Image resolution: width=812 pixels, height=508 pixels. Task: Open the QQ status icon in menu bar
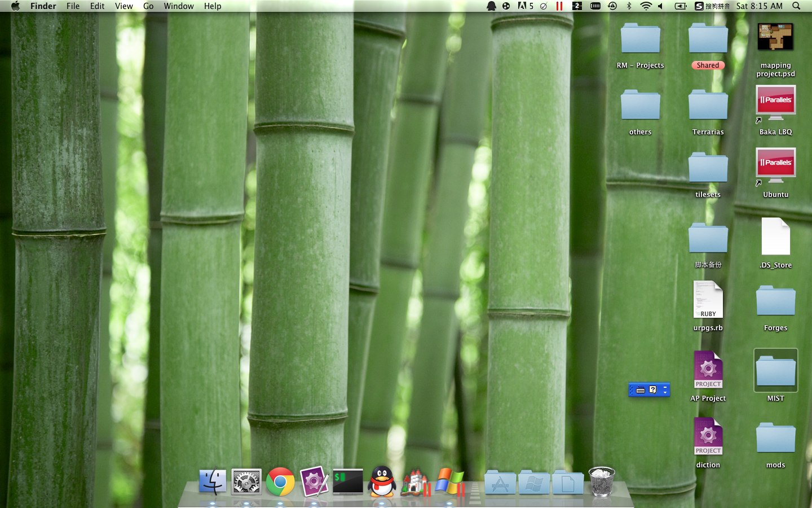click(x=491, y=6)
